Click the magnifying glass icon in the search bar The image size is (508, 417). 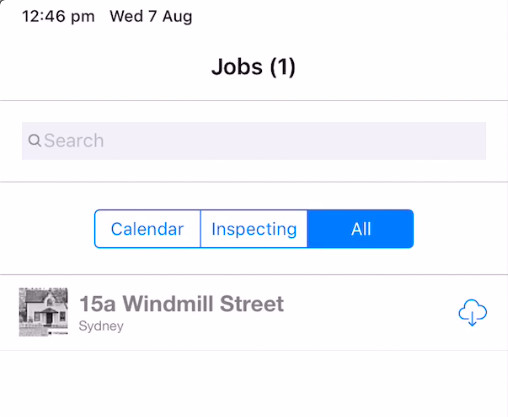click(35, 141)
